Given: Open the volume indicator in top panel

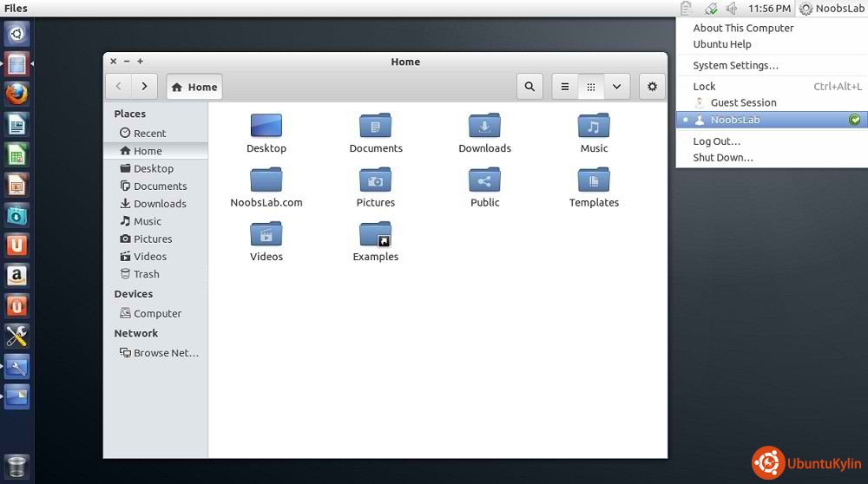Looking at the screenshot, I should pyautogui.click(x=732, y=9).
